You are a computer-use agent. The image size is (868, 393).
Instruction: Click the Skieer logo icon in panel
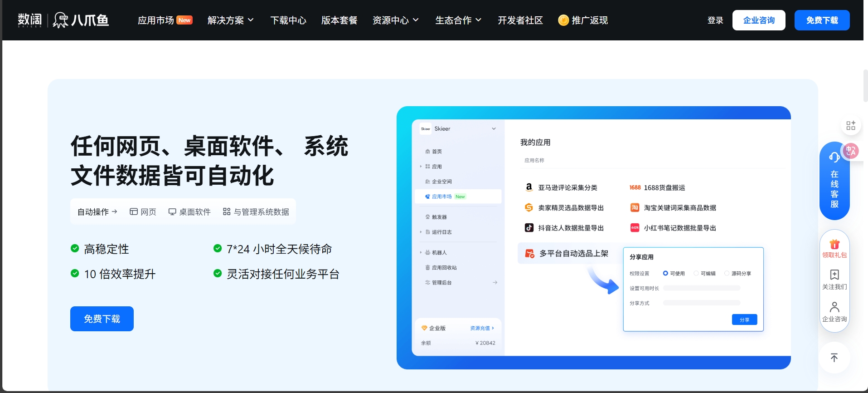point(426,129)
